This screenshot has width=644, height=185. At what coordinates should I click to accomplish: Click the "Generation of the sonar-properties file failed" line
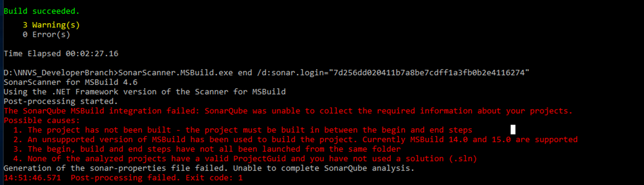[x=209, y=168]
